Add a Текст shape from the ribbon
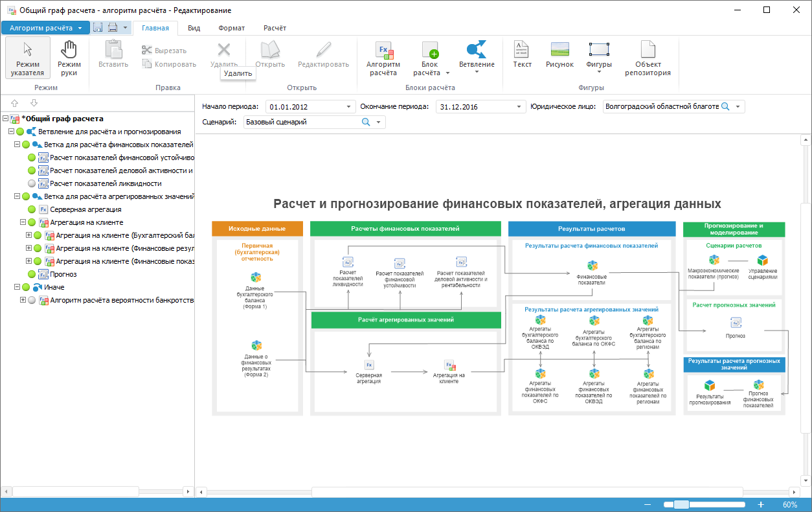 pos(522,55)
